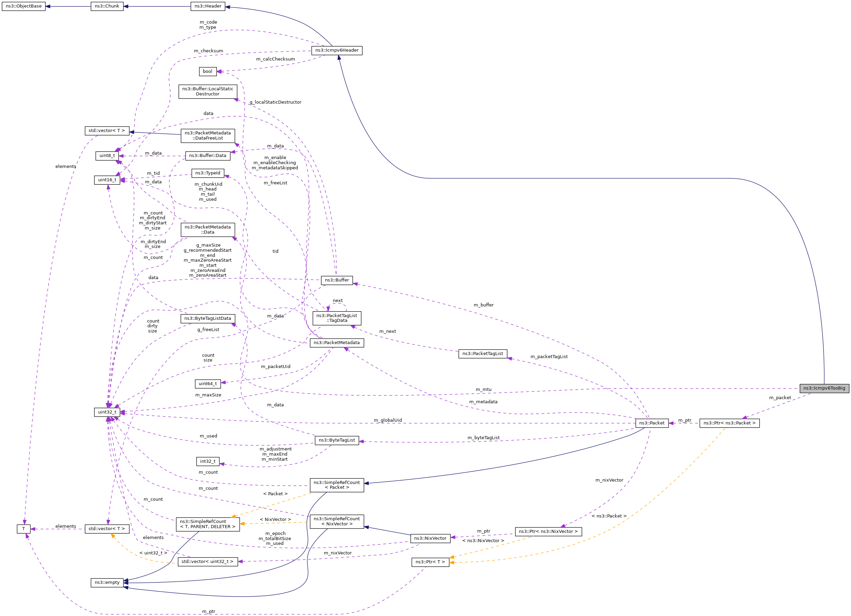Open ns3::Ptr< ns3::Packet > node
851x616 pixels.
(x=730, y=423)
